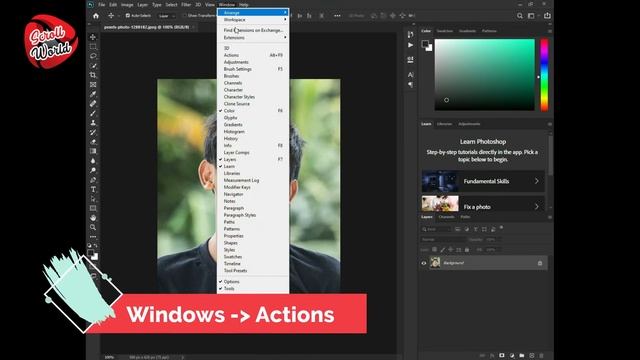Open the Layer/Group auto-select dropdown
This screenshot has height=360, width=640.
point(167,16)
